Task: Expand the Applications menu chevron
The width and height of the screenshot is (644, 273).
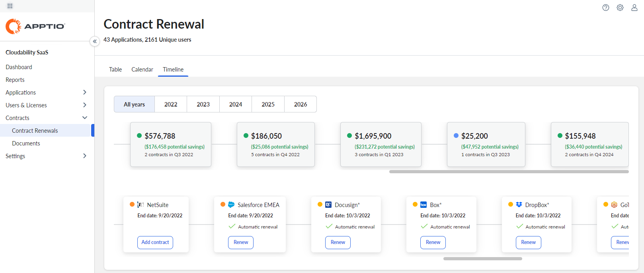Action: [x=84, y=92]
